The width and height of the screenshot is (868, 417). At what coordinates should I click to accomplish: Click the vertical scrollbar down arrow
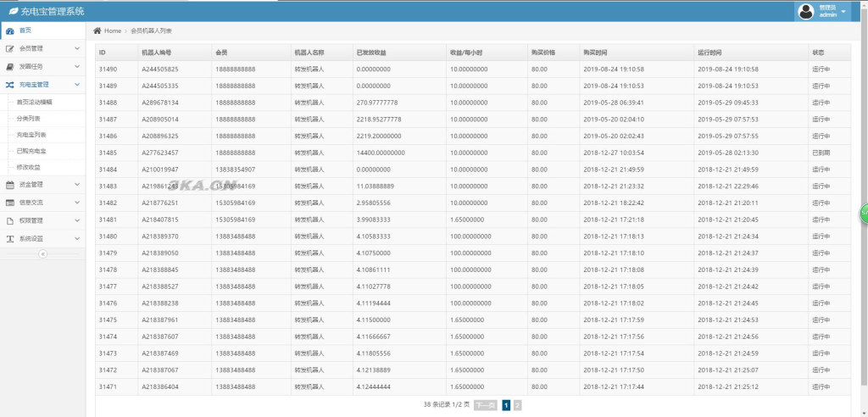click(864, 413)
